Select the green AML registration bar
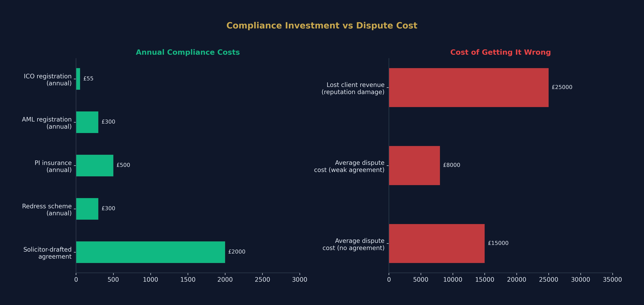 (87, 122)
